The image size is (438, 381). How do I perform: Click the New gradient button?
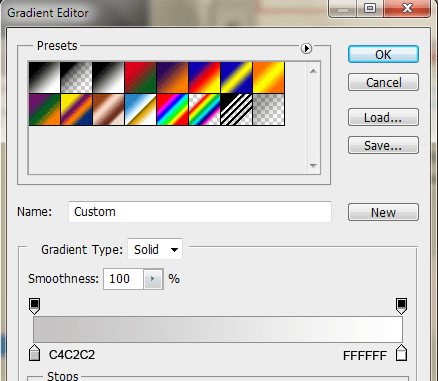(383, 212)
